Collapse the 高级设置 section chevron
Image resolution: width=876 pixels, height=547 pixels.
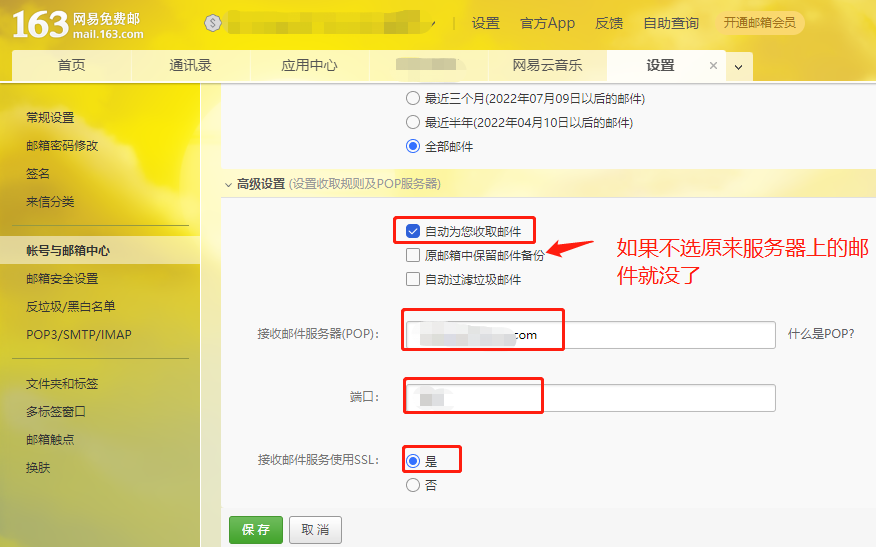pos(228,184)
